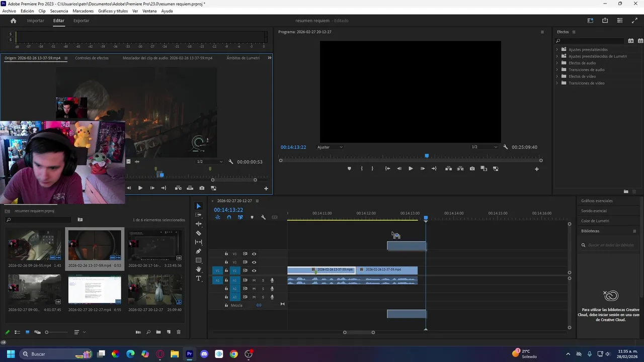Select the 2026-02-26 09-26-55.mp4 thumbnail
Screen dimensions: 644x362
pyautogui.click(x=34, y=246)
